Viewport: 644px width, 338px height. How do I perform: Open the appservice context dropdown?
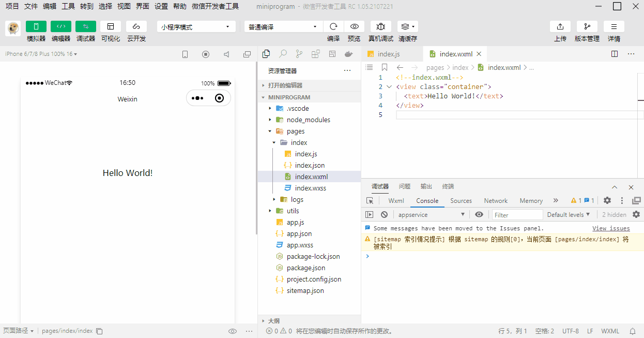point(431,214)
